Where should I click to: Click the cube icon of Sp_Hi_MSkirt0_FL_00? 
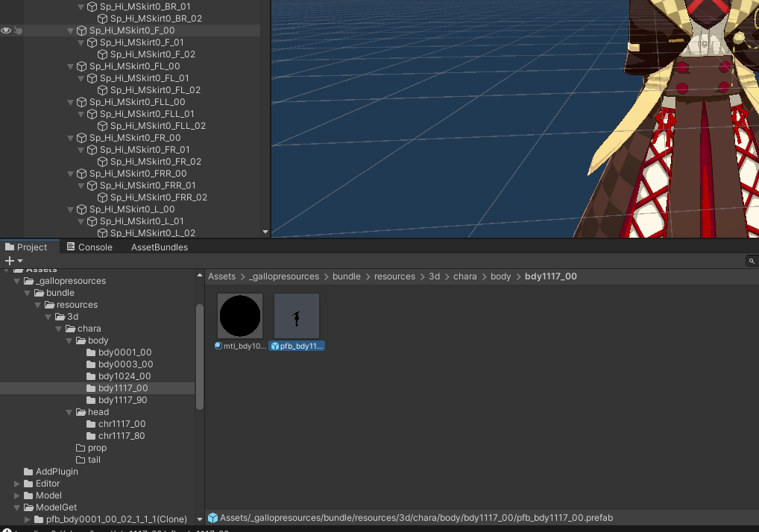click(x=82, y=66)
